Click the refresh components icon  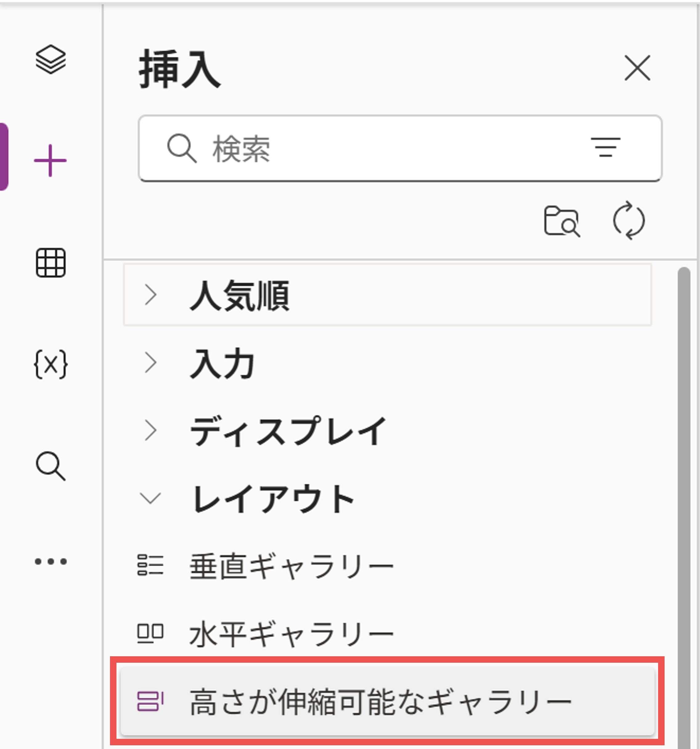(629, 220)
